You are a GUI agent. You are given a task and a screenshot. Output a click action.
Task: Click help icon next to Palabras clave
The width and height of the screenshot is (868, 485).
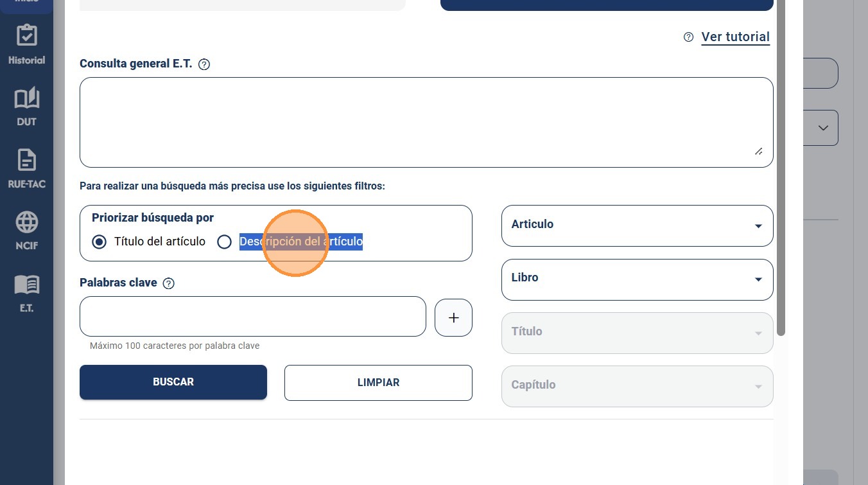169,283
